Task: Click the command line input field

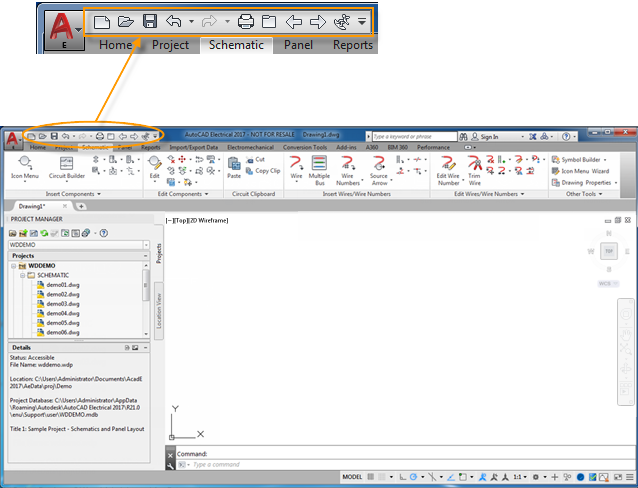Action: pyautogui.click(x=403, y=464)
